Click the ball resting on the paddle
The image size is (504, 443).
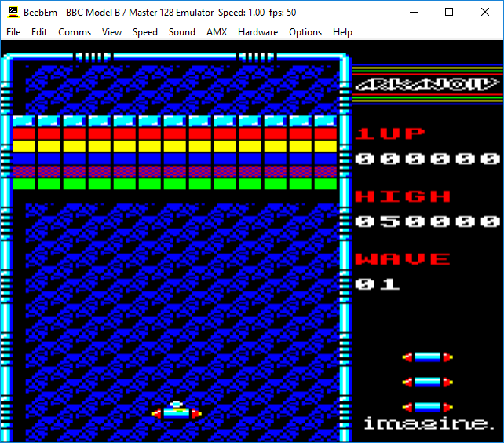176,404
